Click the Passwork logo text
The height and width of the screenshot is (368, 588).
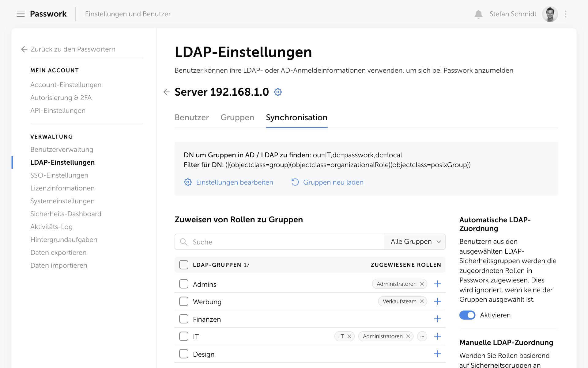pos(48,14)
